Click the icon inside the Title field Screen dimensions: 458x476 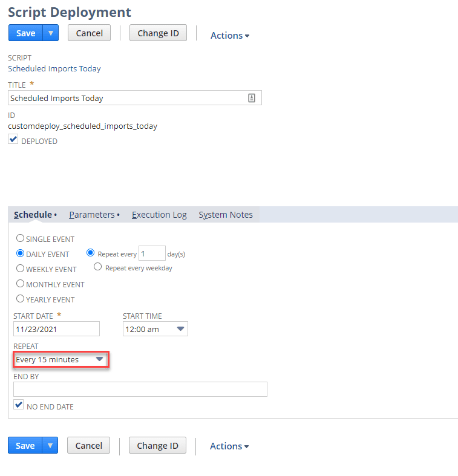(252, 98)
